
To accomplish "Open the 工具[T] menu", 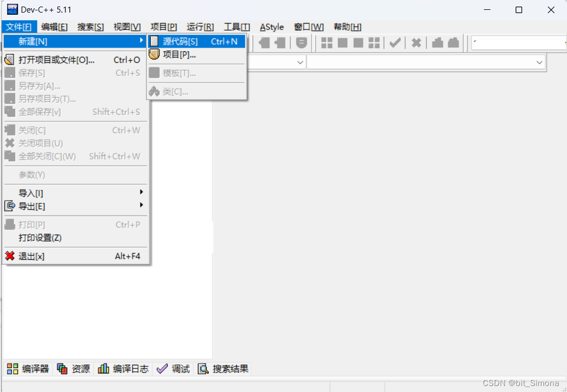I will click(237, 27).
